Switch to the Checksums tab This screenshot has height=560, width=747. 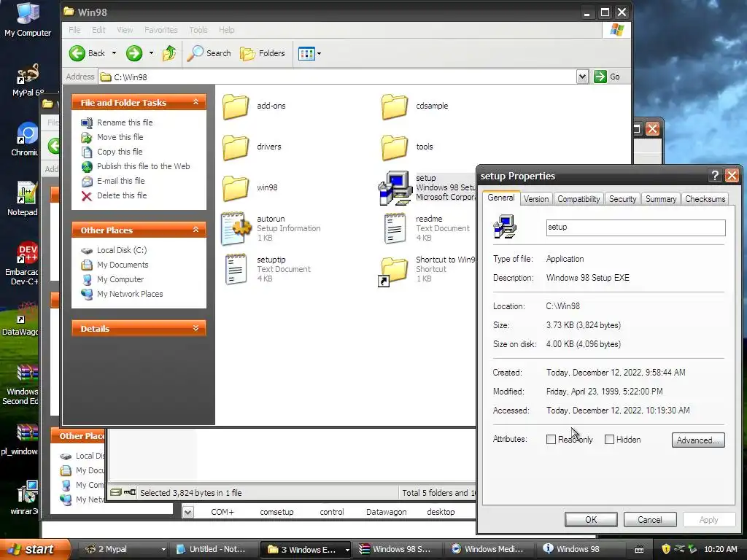coord(705,199)
